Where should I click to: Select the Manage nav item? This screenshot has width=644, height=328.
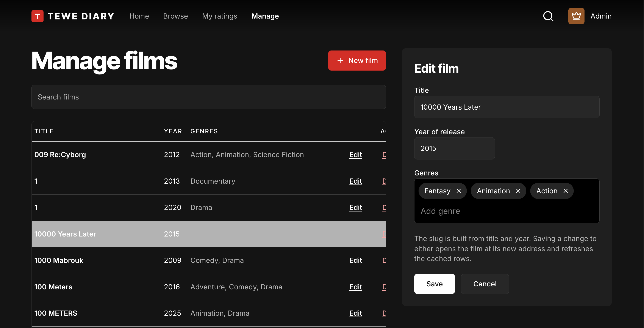(265, 16)
